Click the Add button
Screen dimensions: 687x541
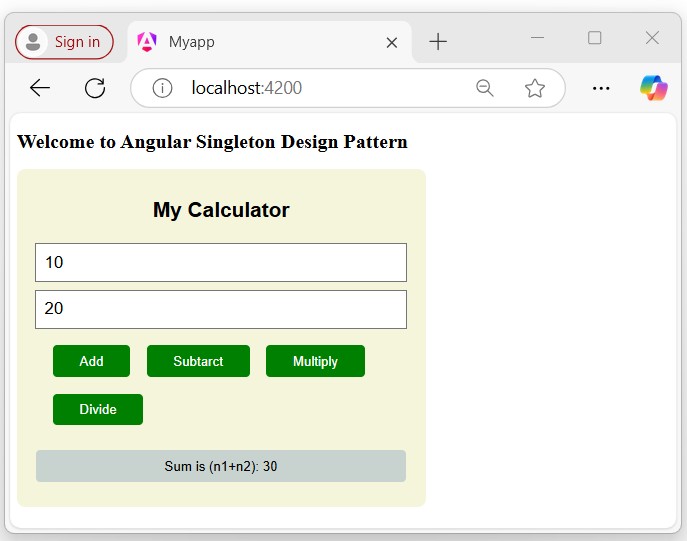point(91,361)
